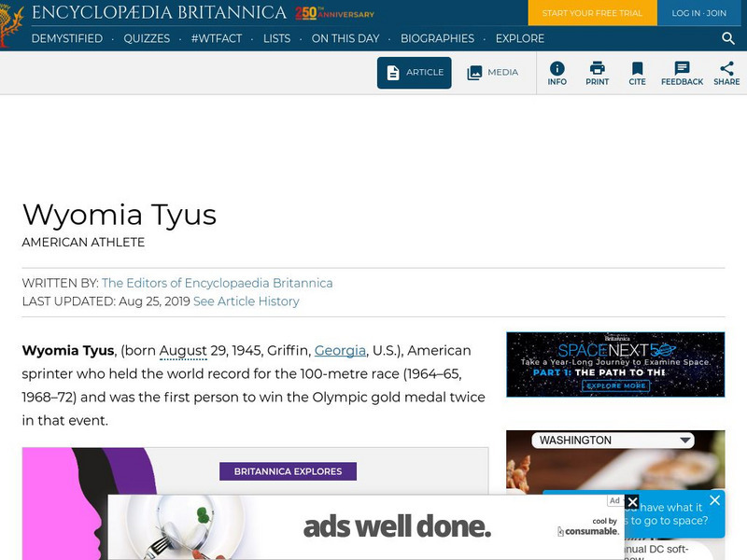Click the Britannica thistle logo
747x560 pixels.
click(x=10, y=24)
